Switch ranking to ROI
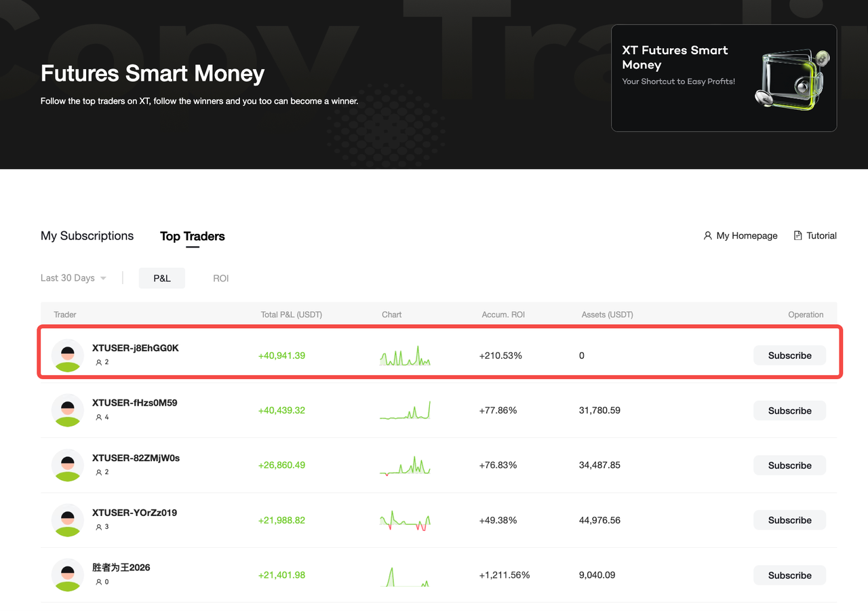Viewport: 868px width, 611px height. [221, 278]
